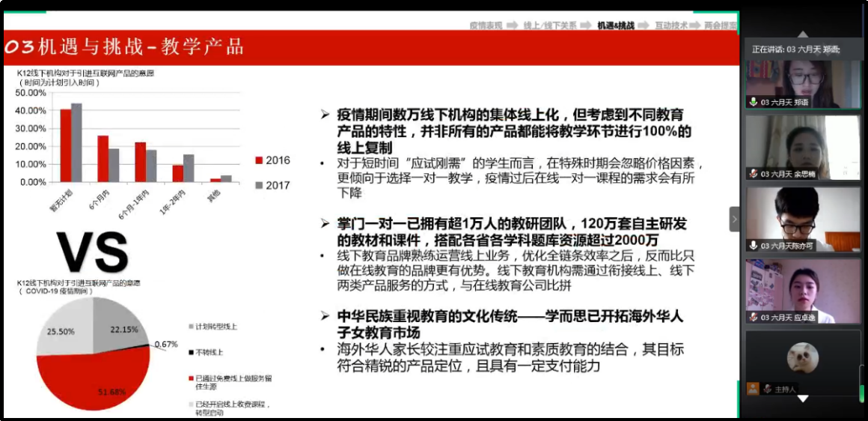Click the orange host badge icon

point(753,389)
